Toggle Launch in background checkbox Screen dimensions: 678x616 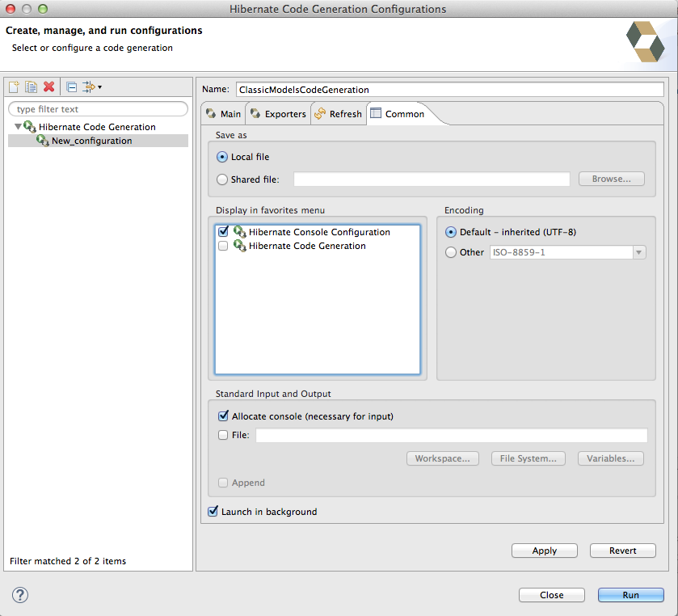(x=213, y=512)
